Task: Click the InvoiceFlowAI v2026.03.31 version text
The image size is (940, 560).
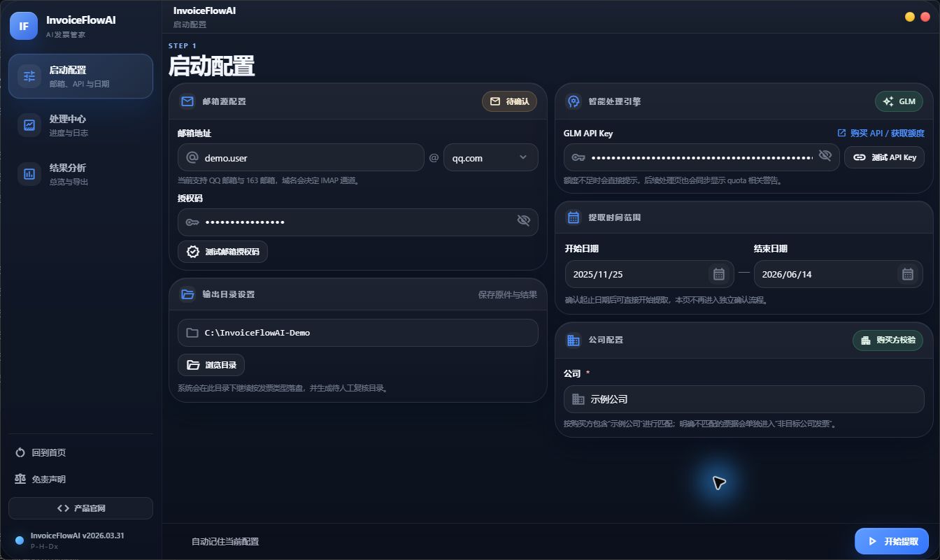Action: pyautogui.click(x=78, y=536)
